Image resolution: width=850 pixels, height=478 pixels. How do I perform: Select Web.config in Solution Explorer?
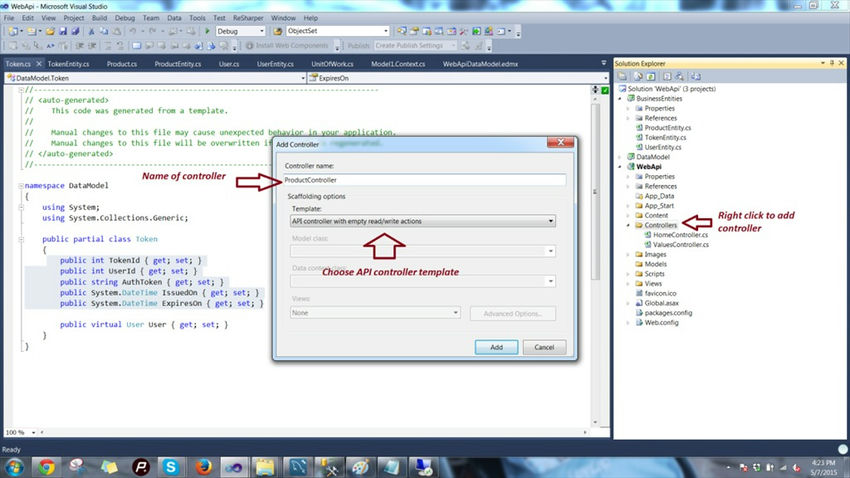tap(661, 322)
